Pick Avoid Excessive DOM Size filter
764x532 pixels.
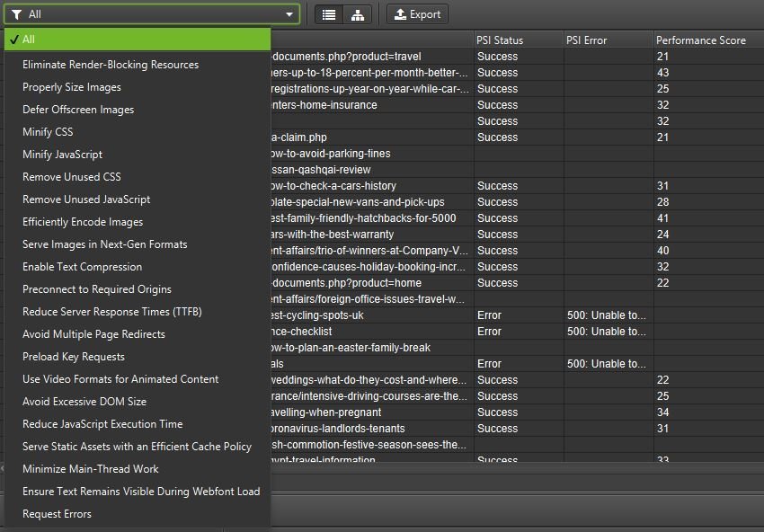point(84,402)
